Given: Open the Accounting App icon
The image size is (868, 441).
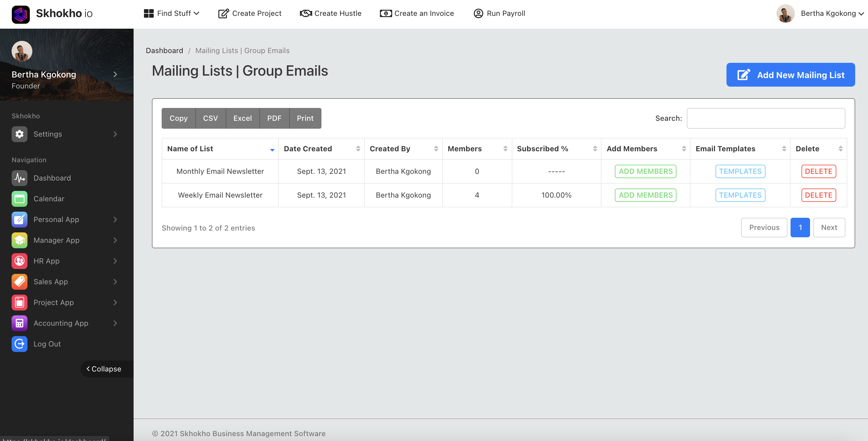Looking at the screenshot, I should pyautogui.click(x=19, y=323).
